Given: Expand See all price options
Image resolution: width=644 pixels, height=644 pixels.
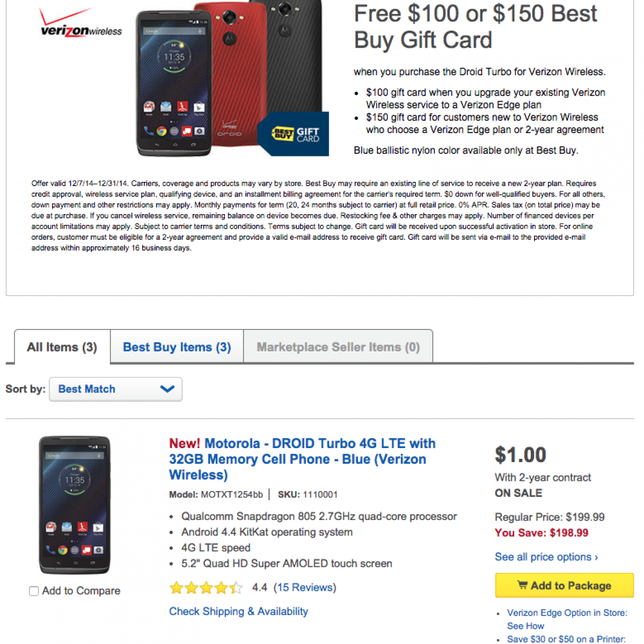Looking at the screenshot, I should click(546, 557).
